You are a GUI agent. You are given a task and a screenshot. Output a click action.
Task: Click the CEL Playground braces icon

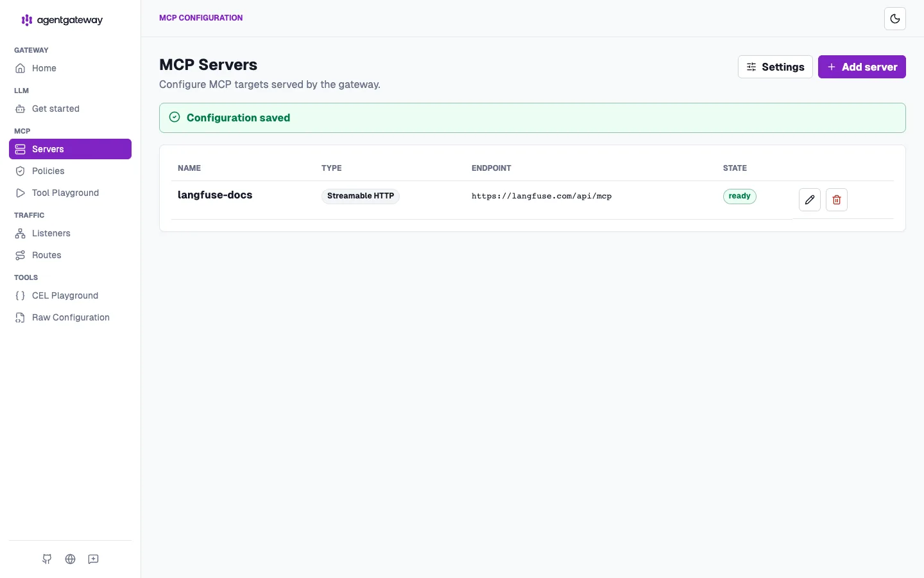point(21,295)
